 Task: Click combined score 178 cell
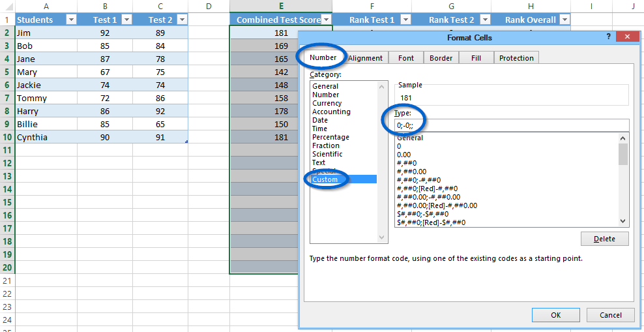coord(264,111)
